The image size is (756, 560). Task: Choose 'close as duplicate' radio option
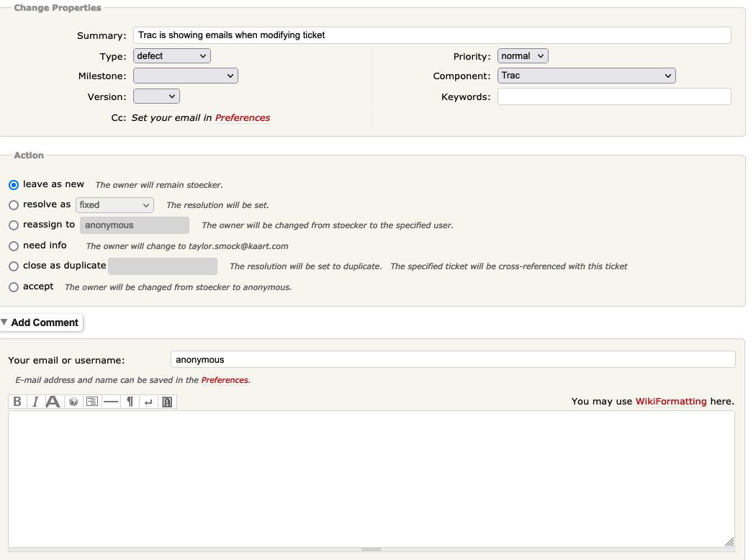click(14, 266)
